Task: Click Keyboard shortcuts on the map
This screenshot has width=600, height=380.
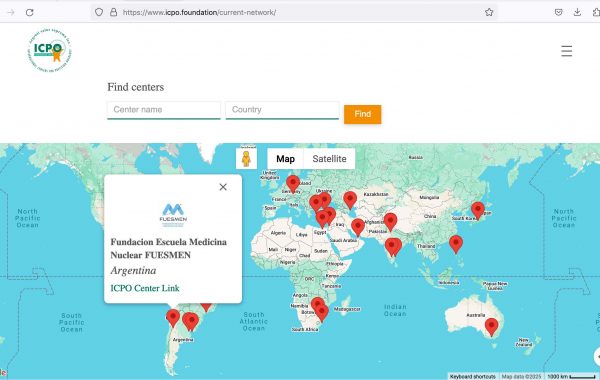Action: tap(473, 377)
